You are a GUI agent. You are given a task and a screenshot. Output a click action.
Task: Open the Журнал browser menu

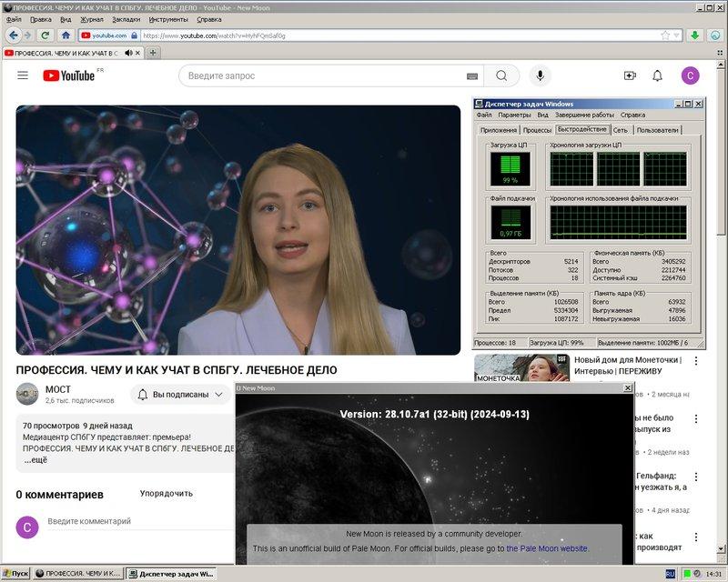(x=92, y=19)
